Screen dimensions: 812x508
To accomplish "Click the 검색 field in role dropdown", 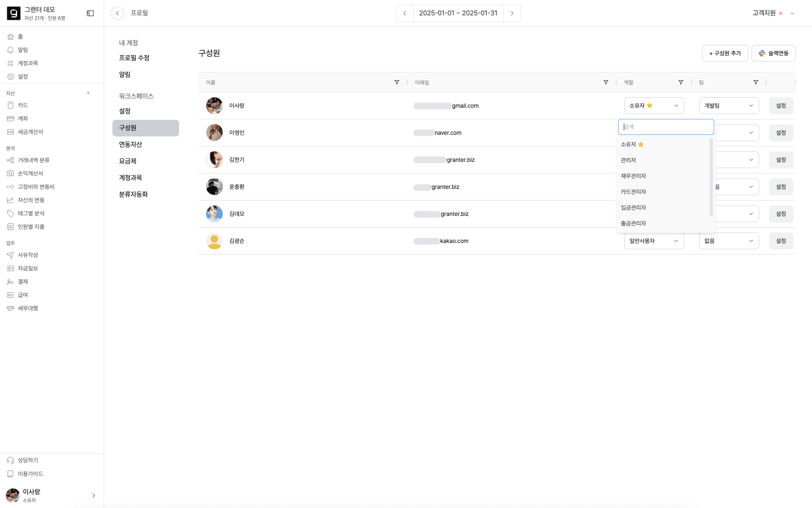I will click(666, 127).
